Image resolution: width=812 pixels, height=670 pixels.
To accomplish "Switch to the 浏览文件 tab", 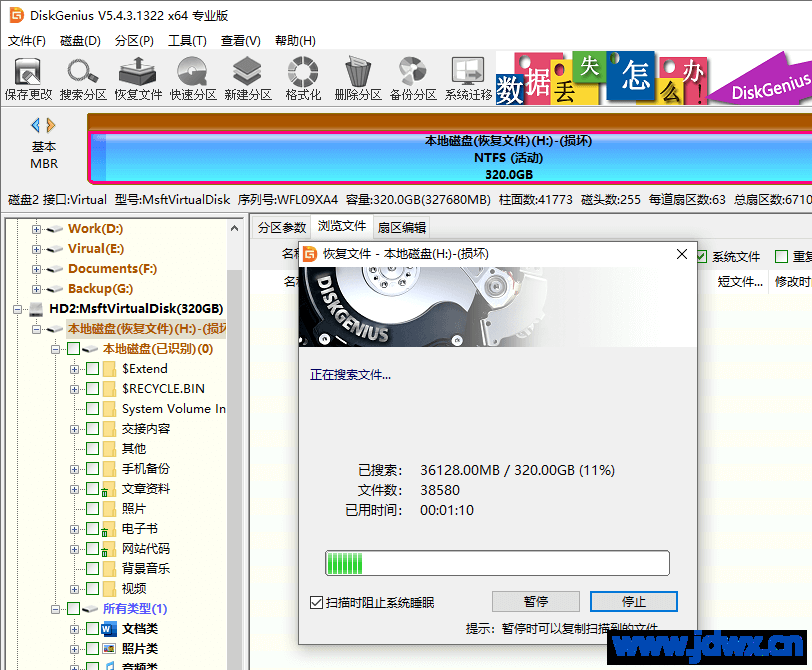I will pos(342,226).
